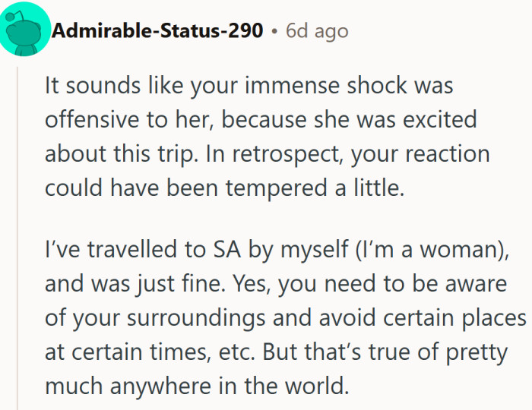Click the line "It sounds like your immense shock was"

(x=249, y=86)
